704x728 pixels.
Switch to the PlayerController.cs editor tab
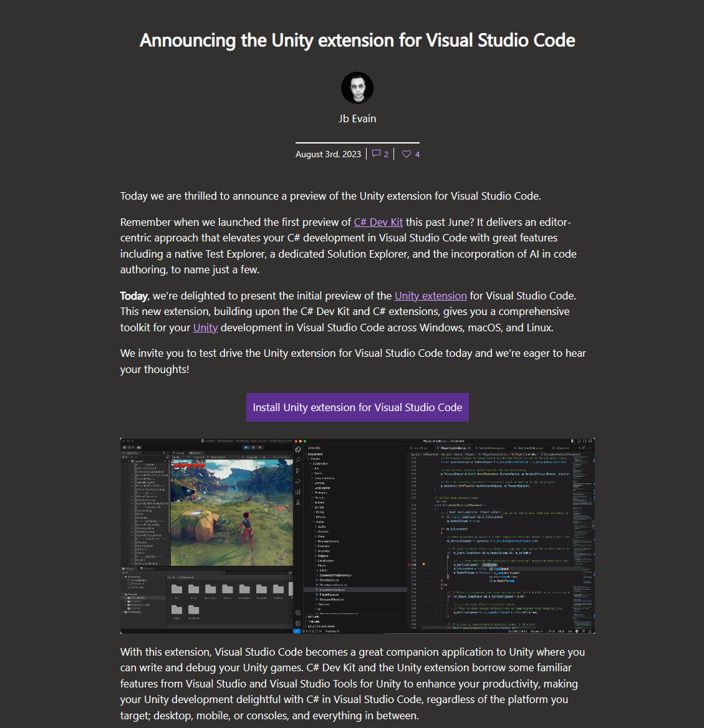coord(453,448)
